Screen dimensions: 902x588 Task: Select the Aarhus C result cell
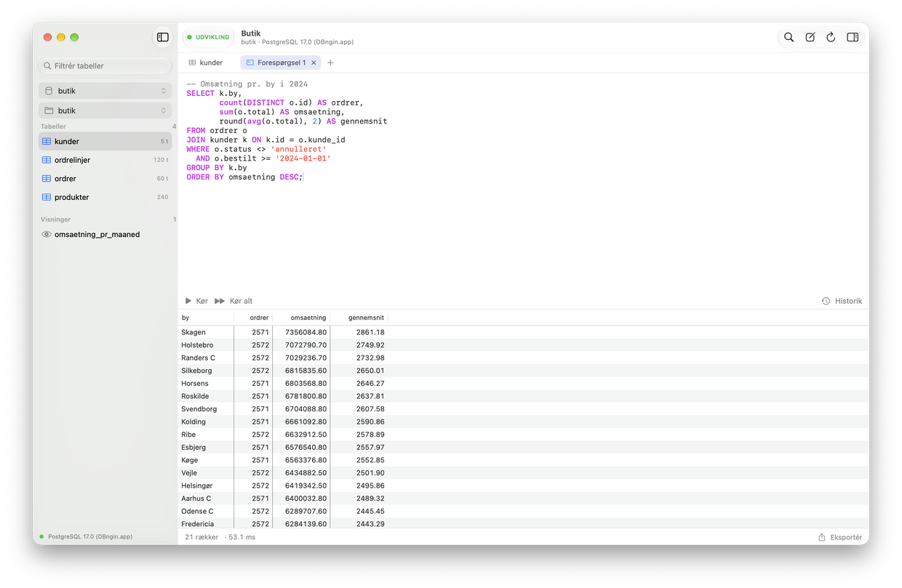(x=206, y=499)
